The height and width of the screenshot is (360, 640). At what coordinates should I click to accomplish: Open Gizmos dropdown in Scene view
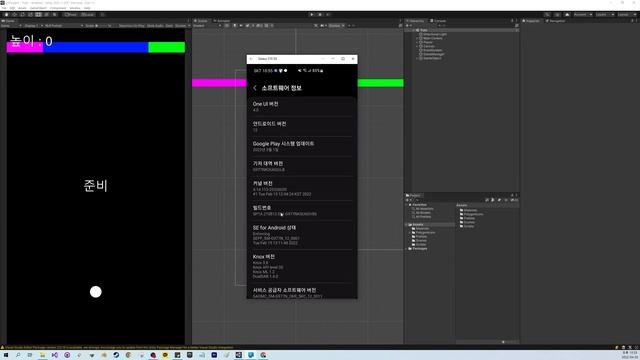tap(337, 25)
